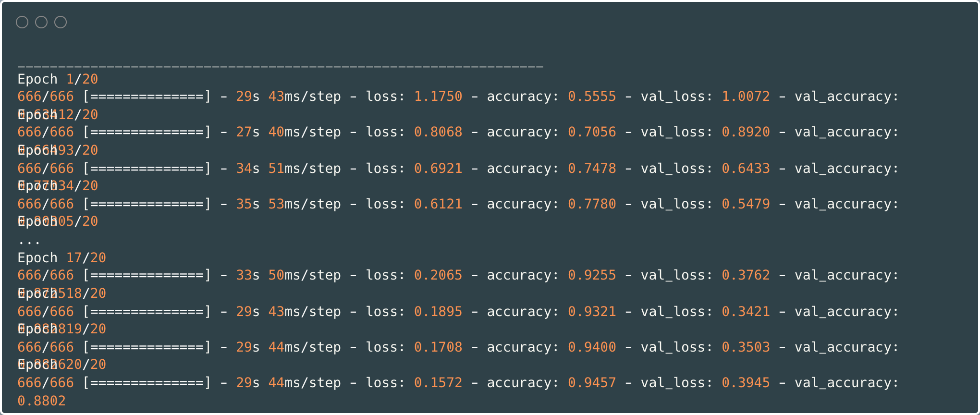Click the dashed separator line at top
Image resolution: width=980 pixels, height=415 pixels.
281,66
